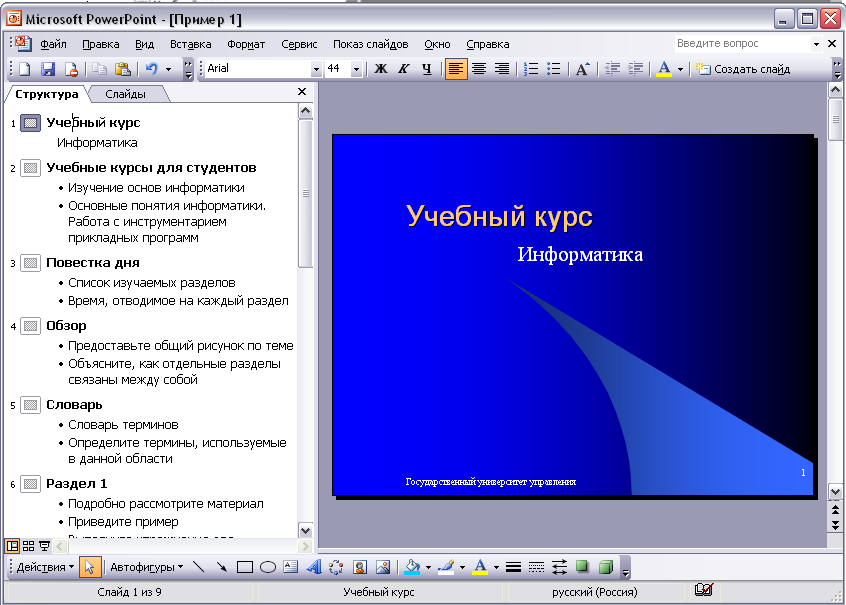This screenshot has width=846, height=605.
Task: Center the text alignment
Action: pyautogui.click(x=479, y=69)
